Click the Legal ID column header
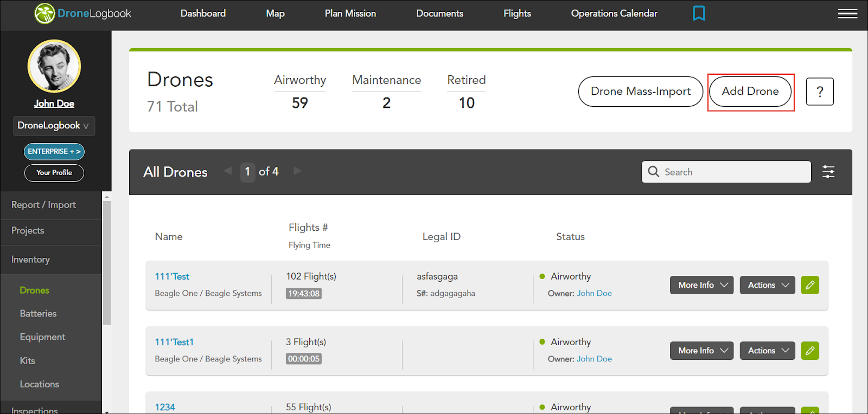 [x=442, y=237]
